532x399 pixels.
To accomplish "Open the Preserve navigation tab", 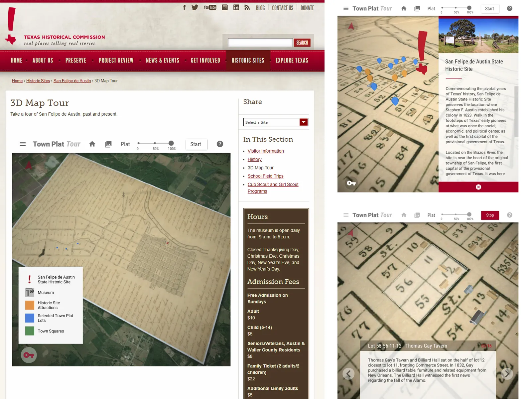I will (76, 61).
